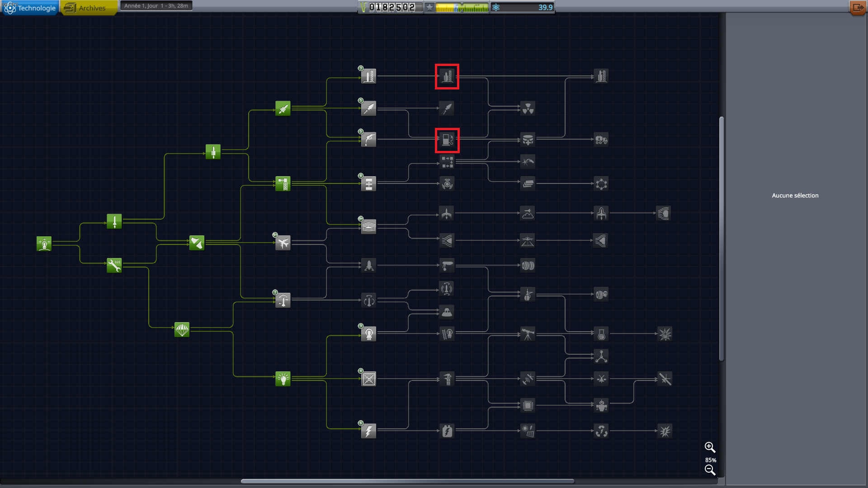Select the telescope tech node

coord(528,334)
